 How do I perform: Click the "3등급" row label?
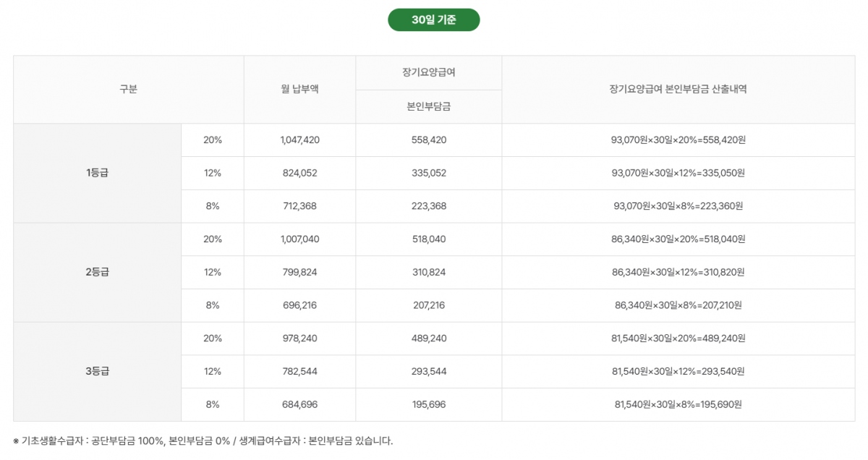pos(97,372)
